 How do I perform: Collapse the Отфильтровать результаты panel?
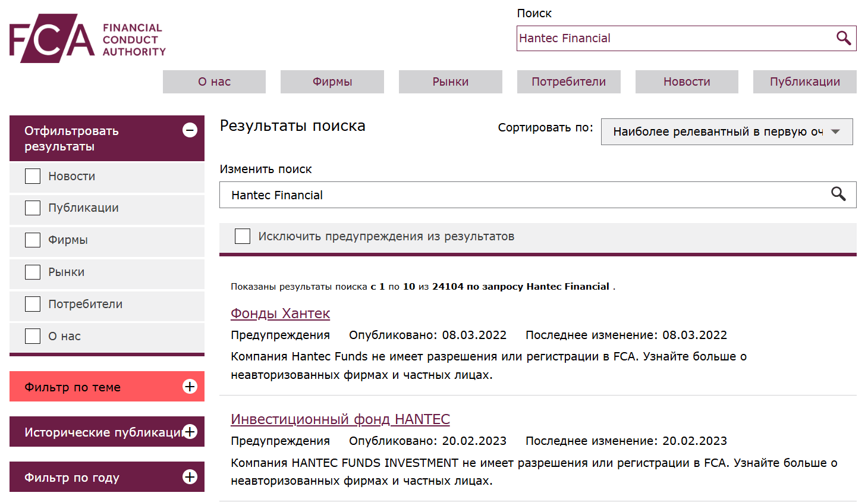[190, 129]
